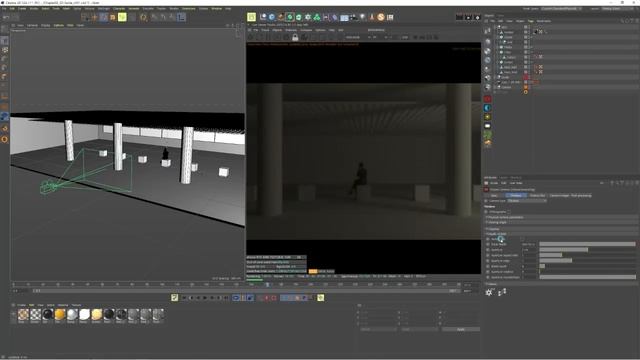Open the Tags menu in object manager

(x=531, y=21)
